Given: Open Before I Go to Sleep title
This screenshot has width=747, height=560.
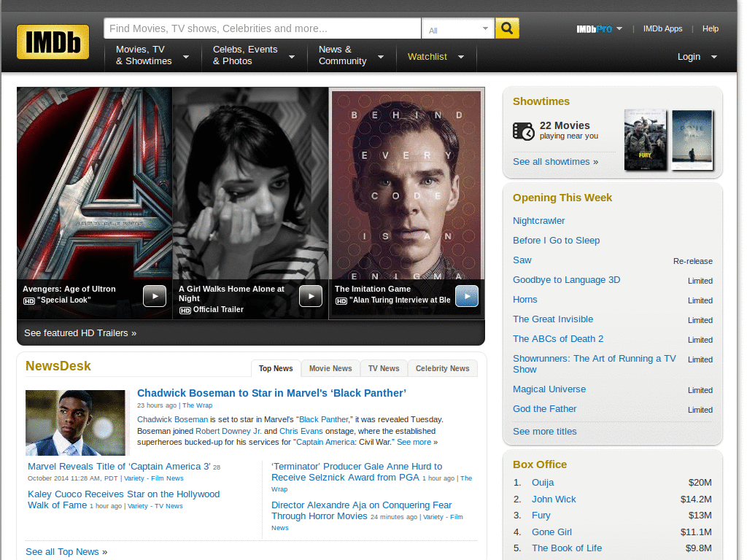Looking at the screenshot, I should 556,241.
